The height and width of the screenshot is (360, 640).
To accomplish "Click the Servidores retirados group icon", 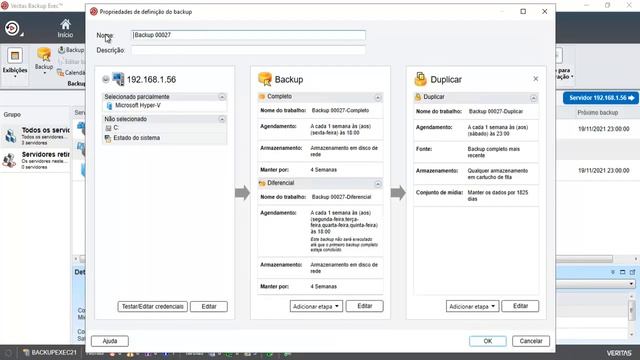I will [10, 160].
